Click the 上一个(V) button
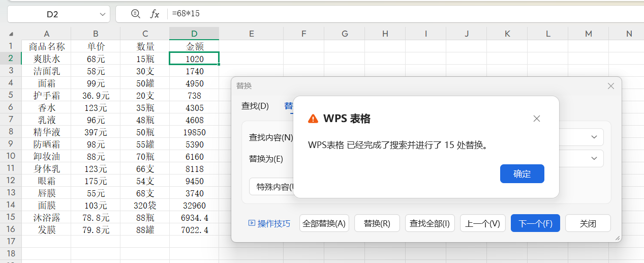Image resolution: width=644 pixels, height=263 pixels. click(482, 223)
